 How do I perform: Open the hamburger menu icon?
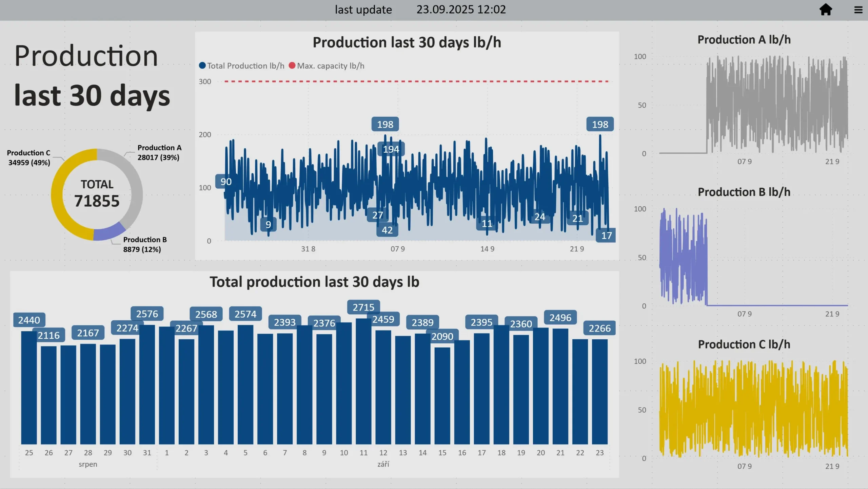[x=858, y=10]
